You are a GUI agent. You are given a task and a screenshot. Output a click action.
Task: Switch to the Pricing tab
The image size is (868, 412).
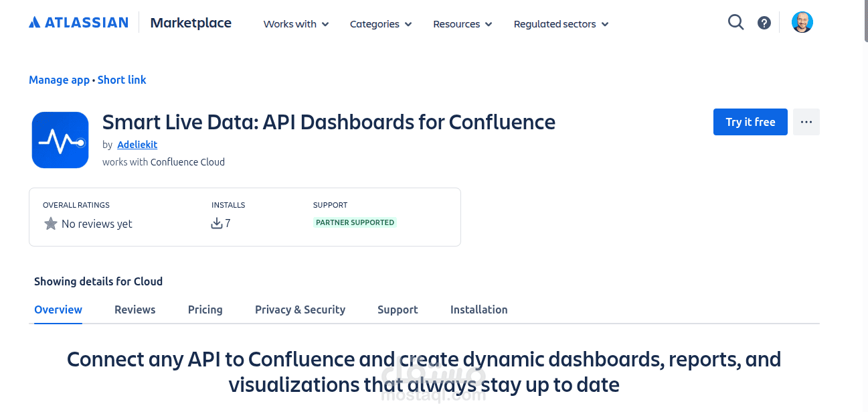pyautogui.click(x=205, y=310)
